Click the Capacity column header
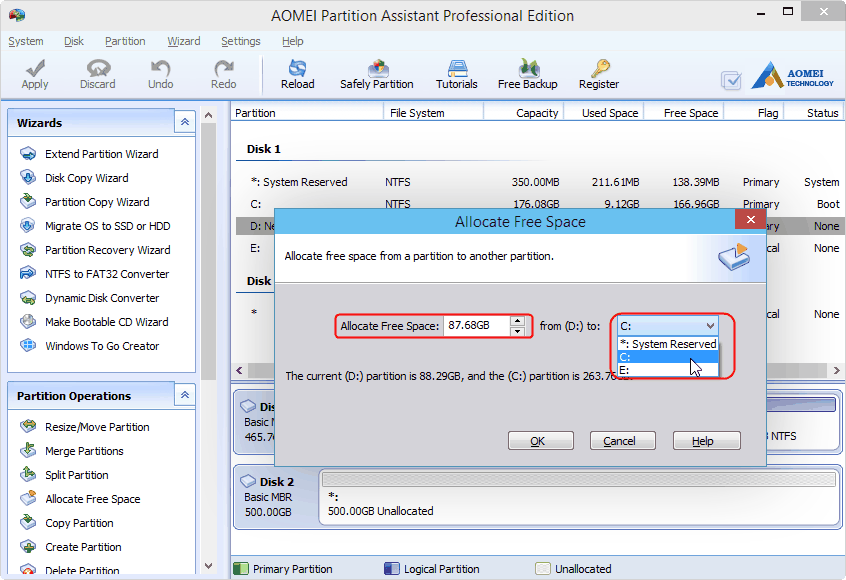Image resolution: width=846 pixels, height=580 pixels. (x=536, y=113)
